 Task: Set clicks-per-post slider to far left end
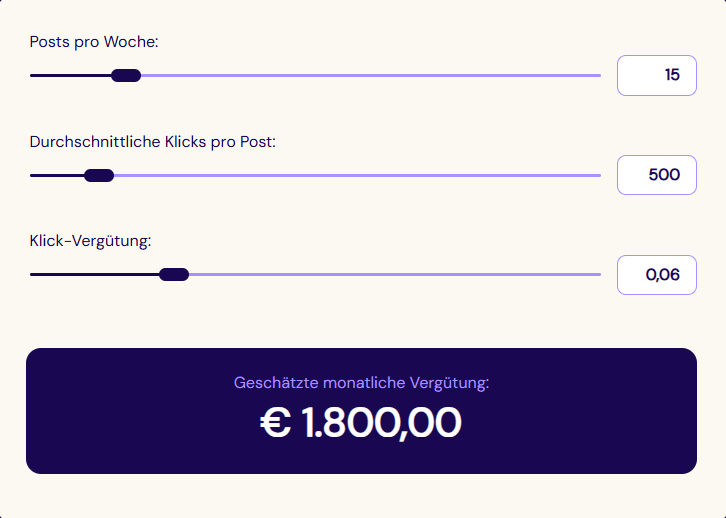pos(32,175)
